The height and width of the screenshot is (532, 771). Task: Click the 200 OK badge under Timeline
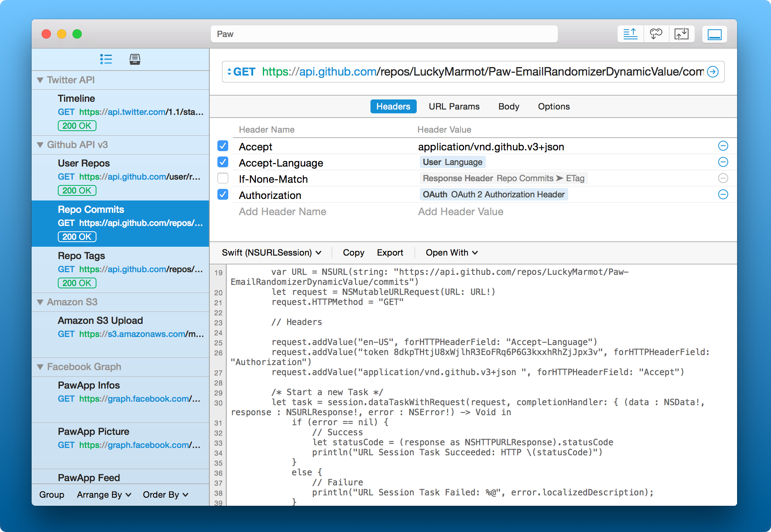[x=77, y=126]
